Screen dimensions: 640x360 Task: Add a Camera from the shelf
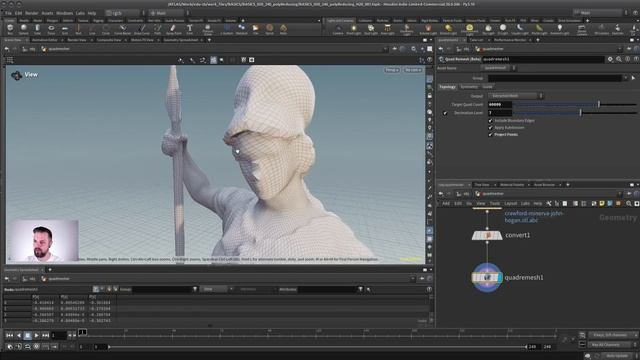[x=338, y=29]
